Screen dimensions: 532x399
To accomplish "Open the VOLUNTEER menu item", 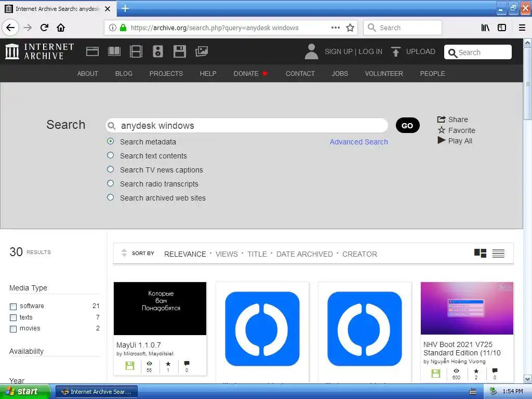I will (x=384, y=74).
